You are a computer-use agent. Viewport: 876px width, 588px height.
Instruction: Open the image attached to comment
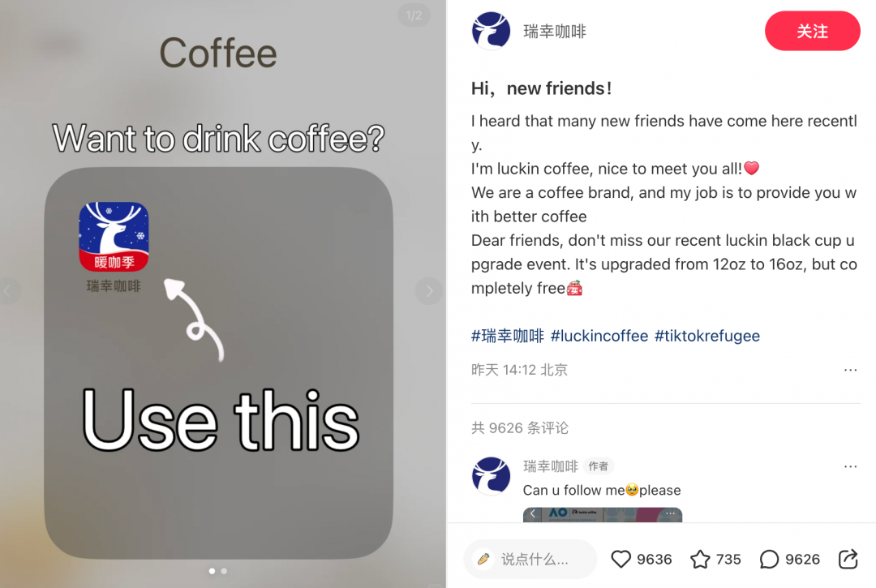click(x=602, y=514)
